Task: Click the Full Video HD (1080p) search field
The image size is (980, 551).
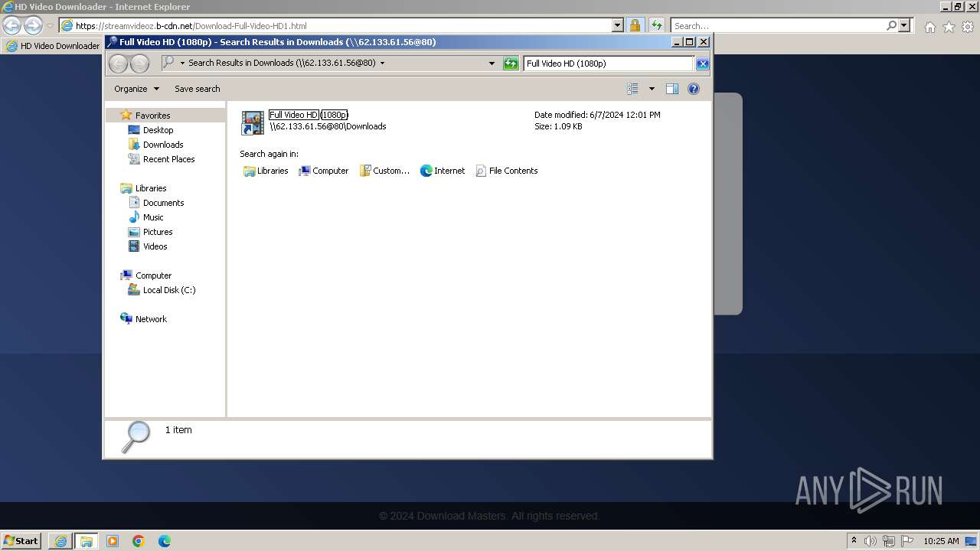Action: click(609, 64)
